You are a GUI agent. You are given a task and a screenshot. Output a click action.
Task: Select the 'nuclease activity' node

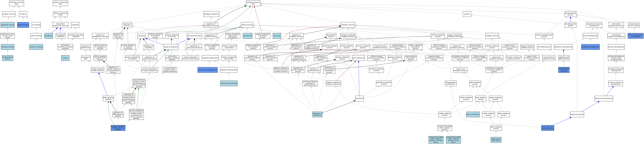[8, 47]
